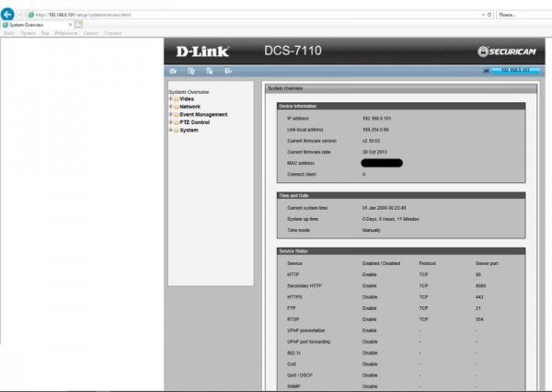
Task: Click the browser Back arrow button
Action: point(7,15)
